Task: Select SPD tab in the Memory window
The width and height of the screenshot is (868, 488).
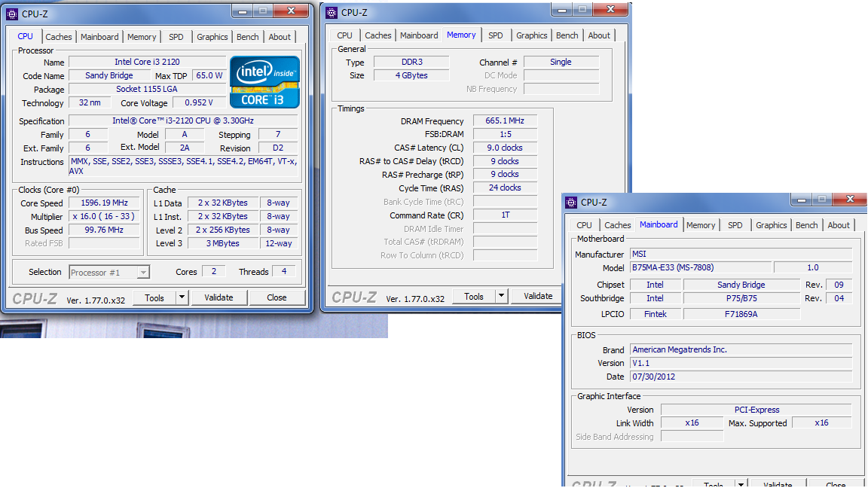Action: pos(496,35)
